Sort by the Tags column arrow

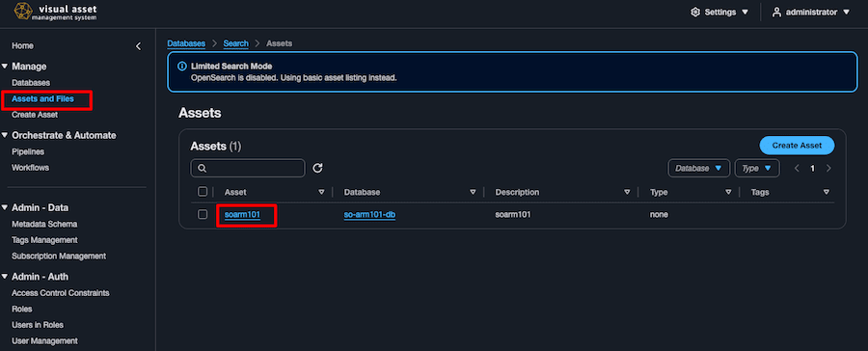827,192
